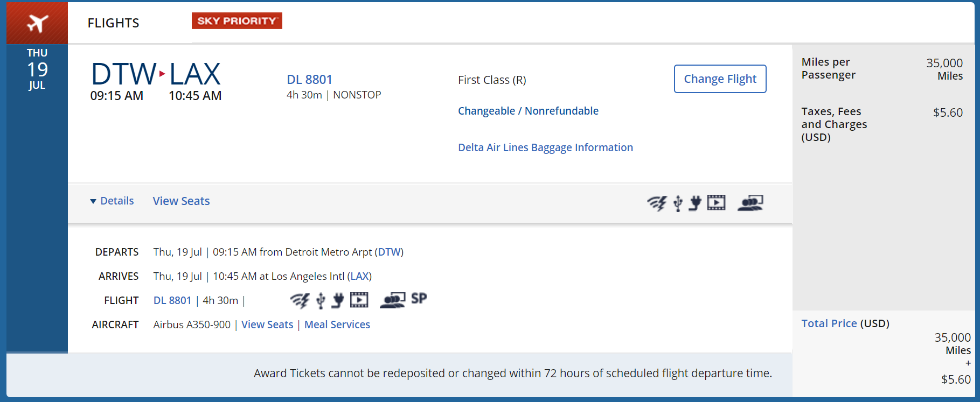This screenshot has width=980, height=402.
Task: Open View Seats next to Details
Action: tap(181, 201)
